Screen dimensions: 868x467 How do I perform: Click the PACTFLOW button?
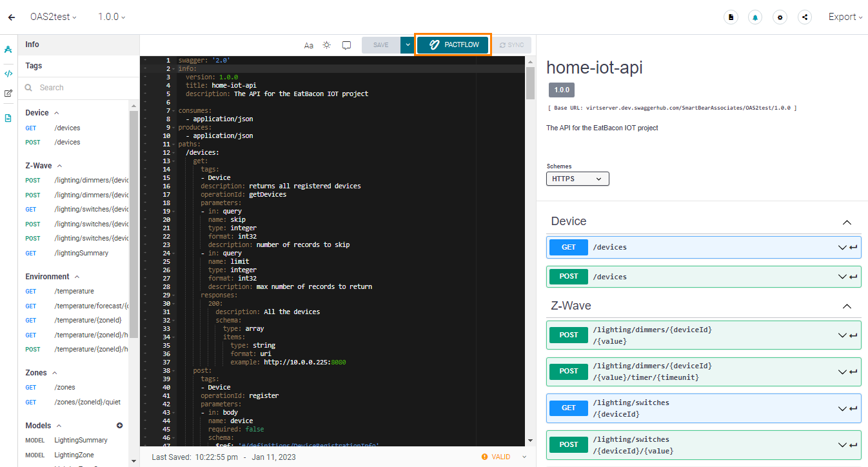pyautogui.click(x=453, y=45)
